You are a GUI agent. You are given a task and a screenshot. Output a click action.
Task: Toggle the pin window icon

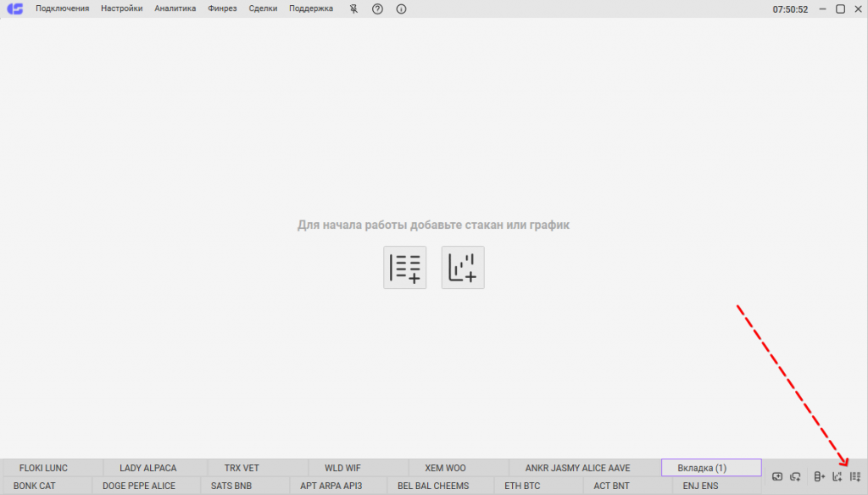click(x=353, y=8)
